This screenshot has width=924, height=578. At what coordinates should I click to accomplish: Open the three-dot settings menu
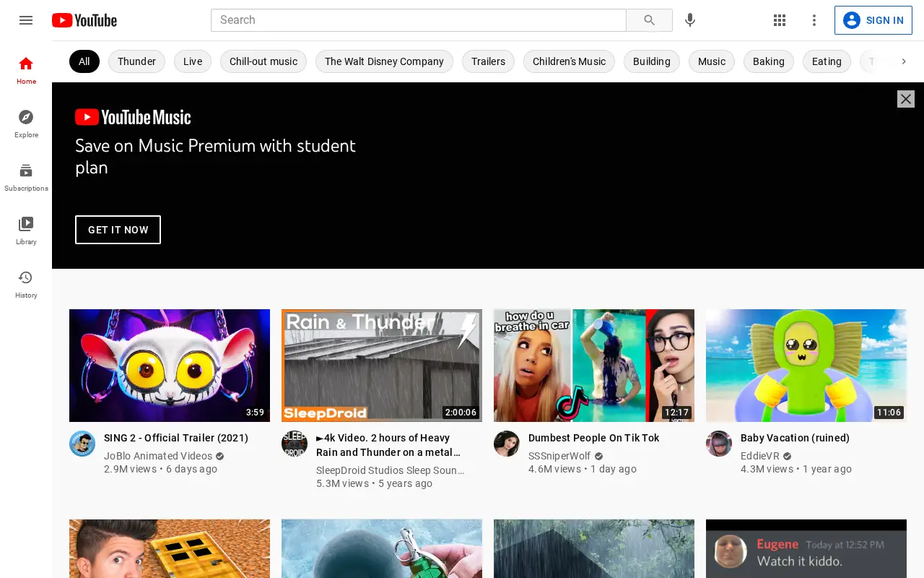click(x=814, y=20)
